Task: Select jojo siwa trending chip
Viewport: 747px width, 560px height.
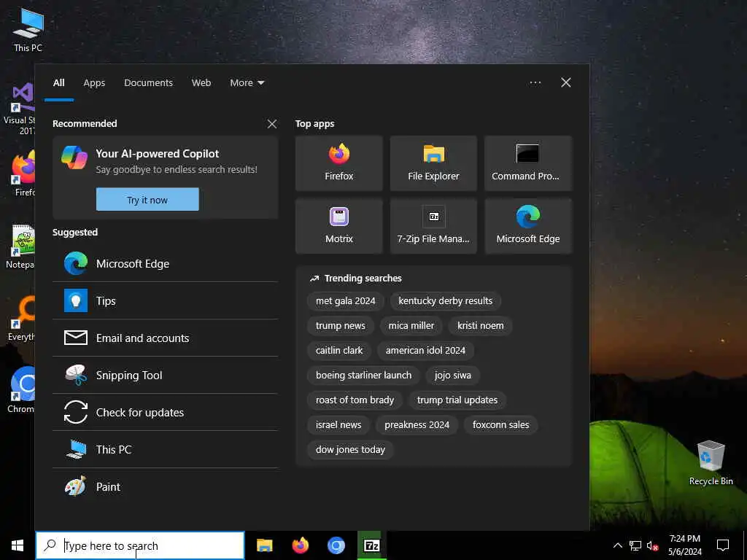Action: pyautogui.click(x=452, y=376)
